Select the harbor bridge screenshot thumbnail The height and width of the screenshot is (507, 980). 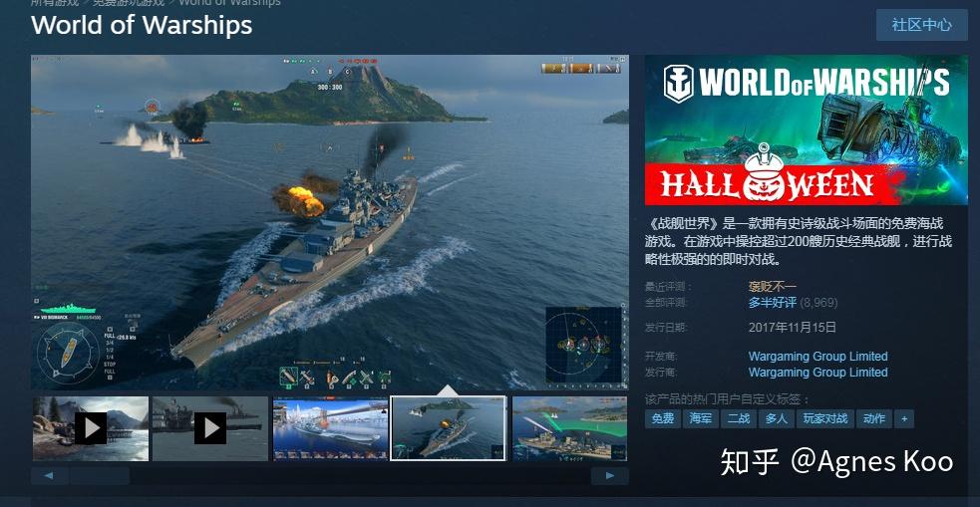(331, 428)
